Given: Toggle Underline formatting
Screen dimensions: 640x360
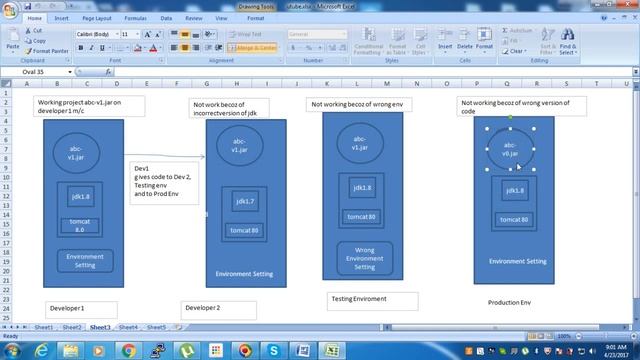Looking at the screenshot, I should [x=102, y=48].
